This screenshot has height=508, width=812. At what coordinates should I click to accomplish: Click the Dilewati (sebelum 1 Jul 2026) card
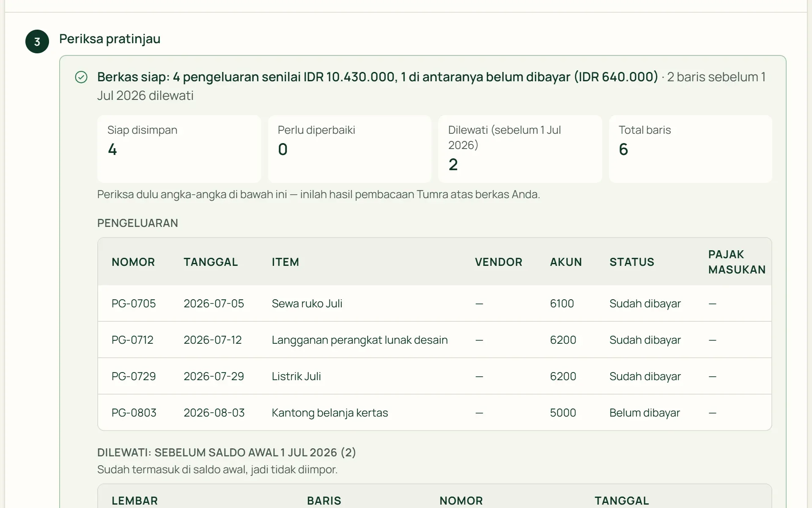point(520,149)
